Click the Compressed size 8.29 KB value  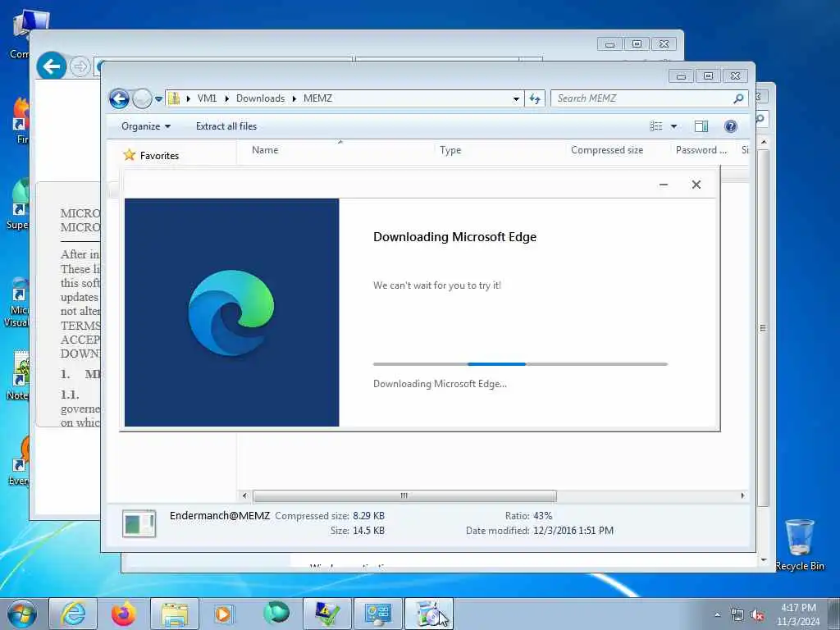click(x=368, y=516)
